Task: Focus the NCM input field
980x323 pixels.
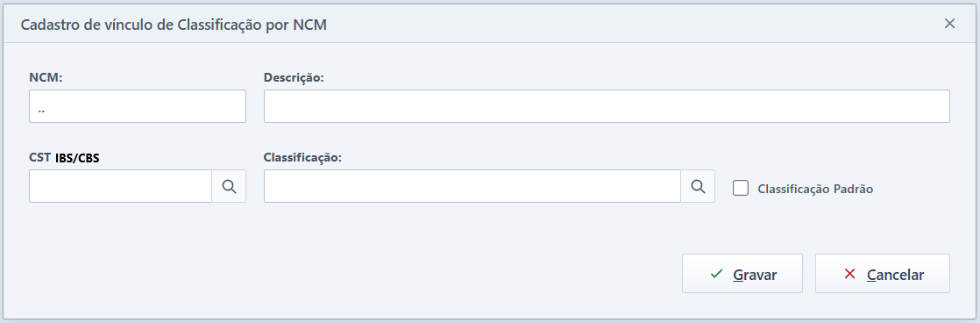Action: click(138, 106)
